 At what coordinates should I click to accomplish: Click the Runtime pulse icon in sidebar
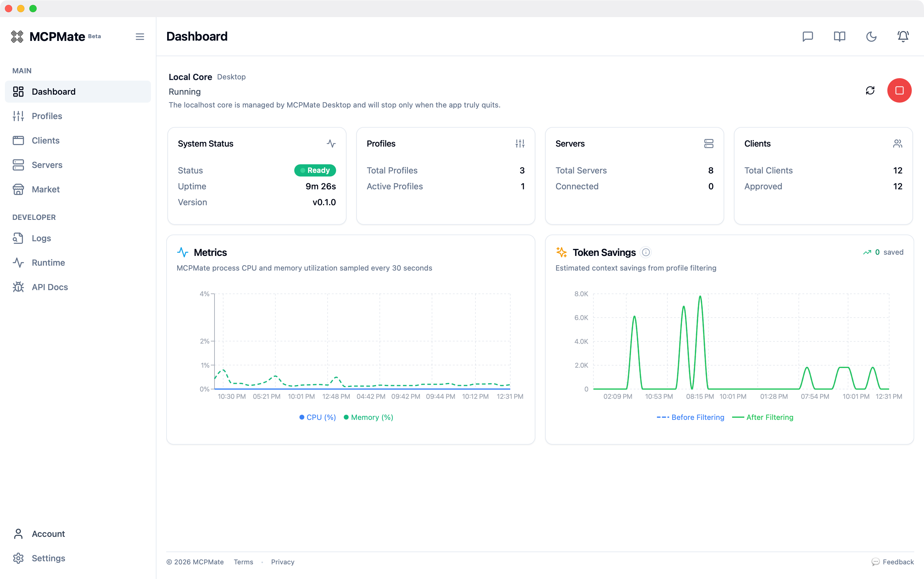point(18,263)
